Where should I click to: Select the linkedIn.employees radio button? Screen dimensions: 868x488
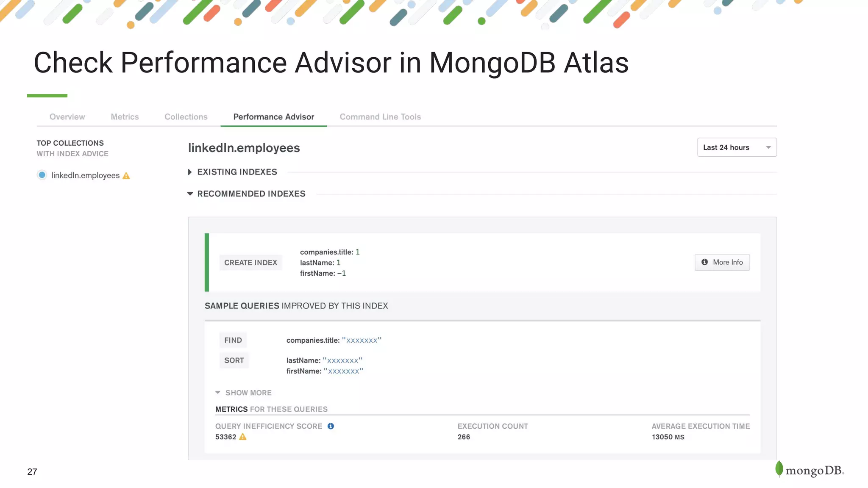coord(42,175)
